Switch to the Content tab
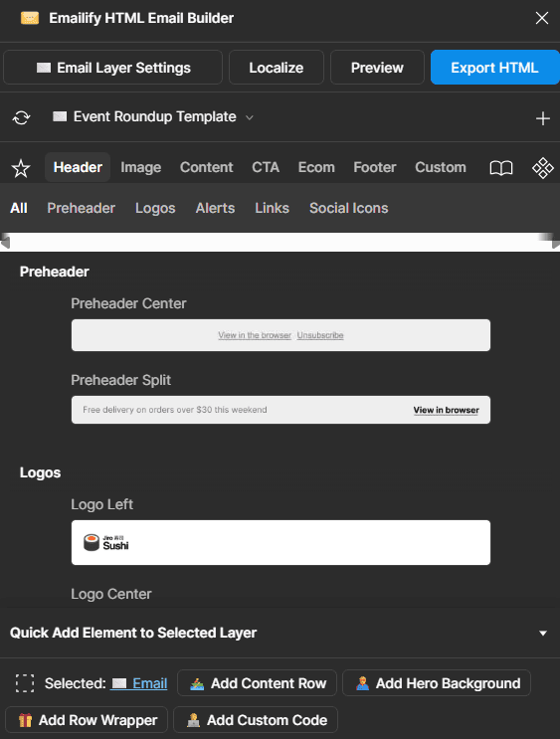560x739 pixels. (207, 167)
